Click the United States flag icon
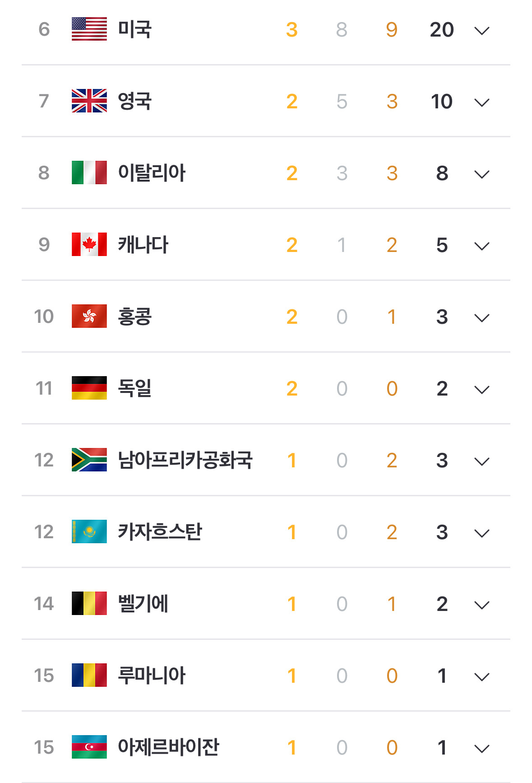 pos(89,29)
